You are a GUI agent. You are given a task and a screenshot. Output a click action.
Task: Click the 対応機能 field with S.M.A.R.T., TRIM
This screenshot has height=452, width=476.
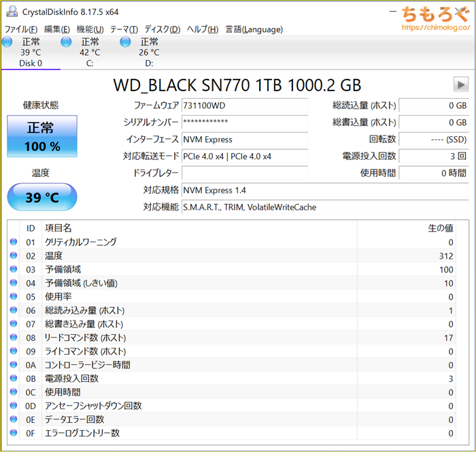point(325,208)
